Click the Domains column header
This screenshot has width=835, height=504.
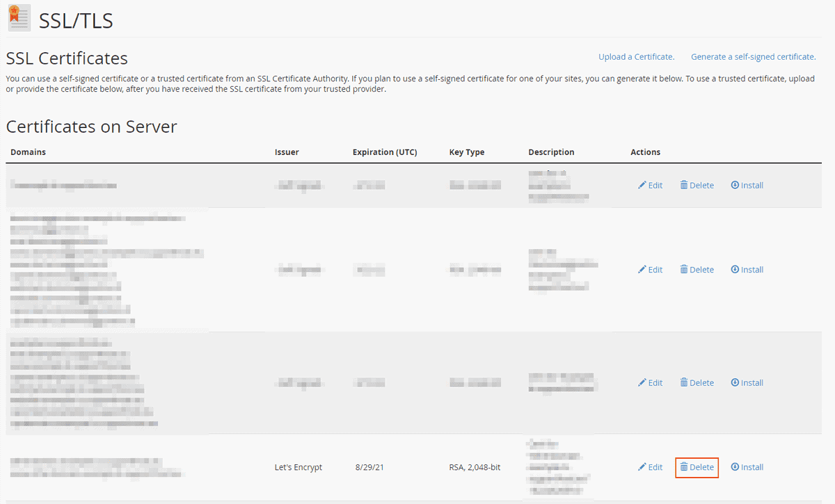[x=28, y=152]
